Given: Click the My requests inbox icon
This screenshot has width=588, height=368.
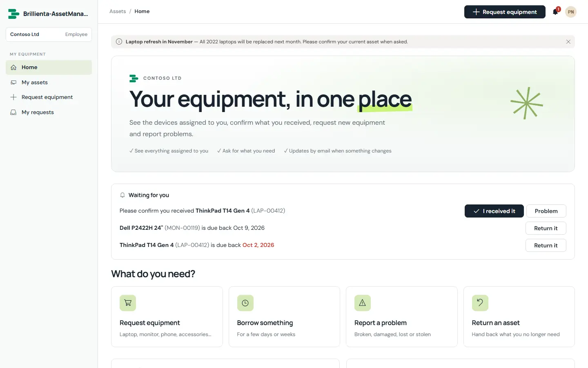Looking at the screenshot, I should (x=13, y=112).
